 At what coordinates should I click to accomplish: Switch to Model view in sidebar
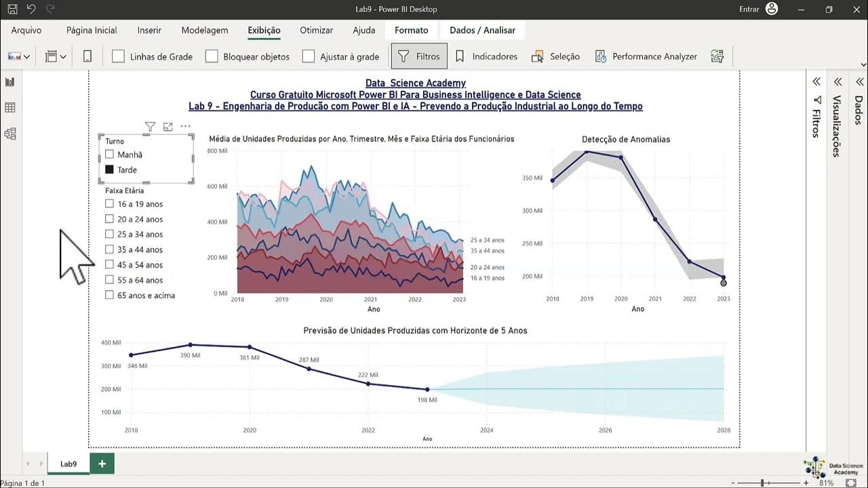[10, 134]
